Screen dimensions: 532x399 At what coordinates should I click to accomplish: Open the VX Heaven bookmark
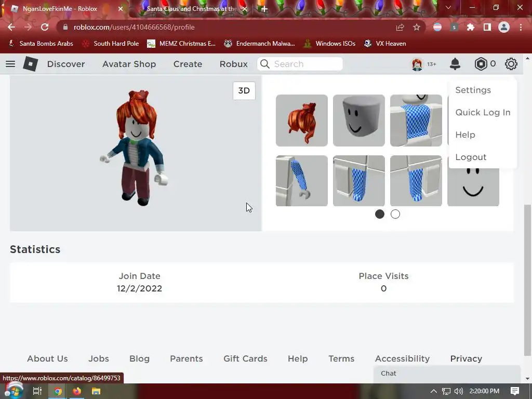[x=385, y=44]
